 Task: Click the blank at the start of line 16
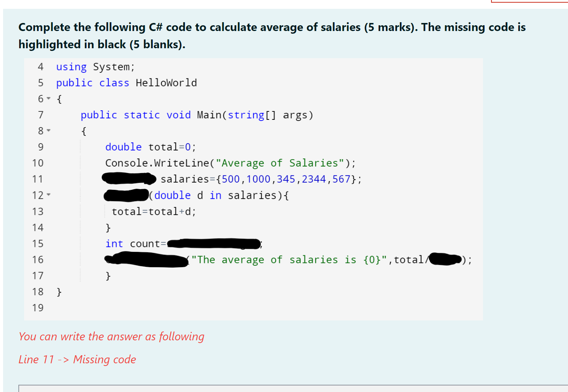click(x=145, y=260)
